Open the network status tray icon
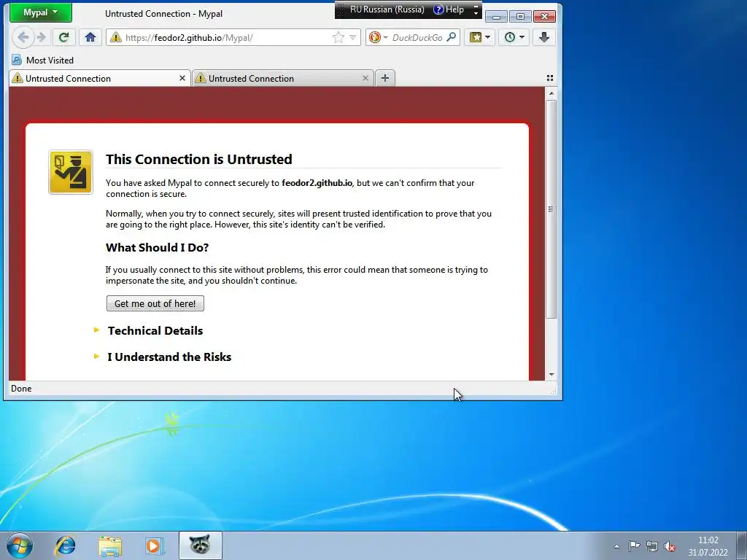This screenshot has width=747, height=560. 651,546
